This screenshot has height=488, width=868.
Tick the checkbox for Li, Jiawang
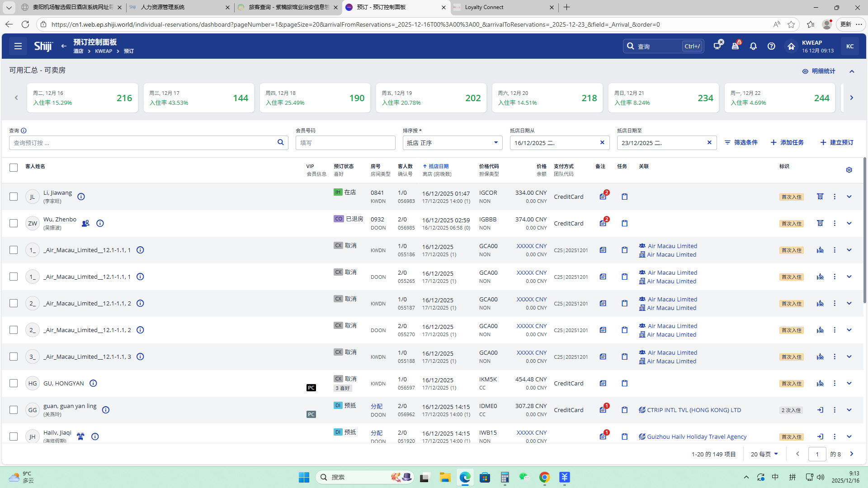tap(14, 197)
